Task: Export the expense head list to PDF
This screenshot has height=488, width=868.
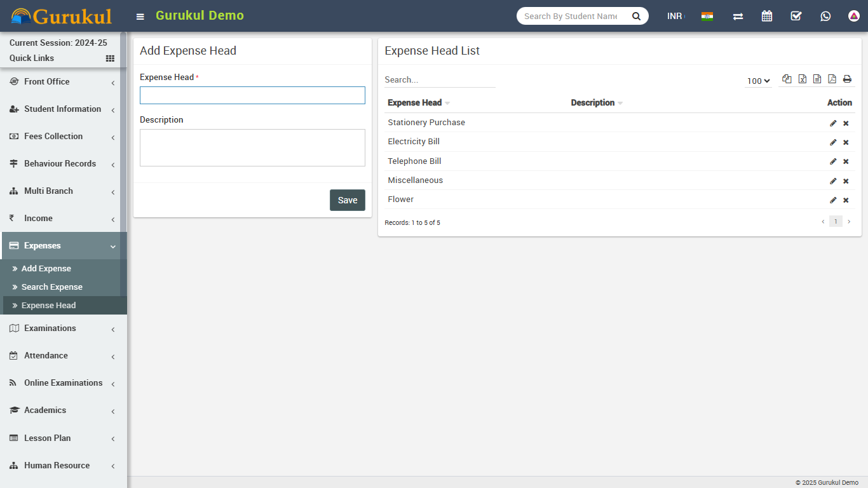Action: pyautogui.click(x=832, y=79)
